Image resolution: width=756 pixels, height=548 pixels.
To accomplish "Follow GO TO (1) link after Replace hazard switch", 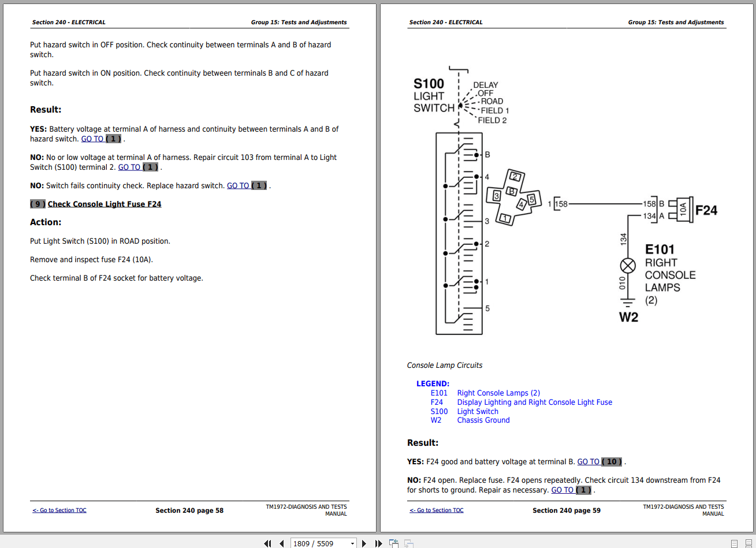I will tap(247, 186).
